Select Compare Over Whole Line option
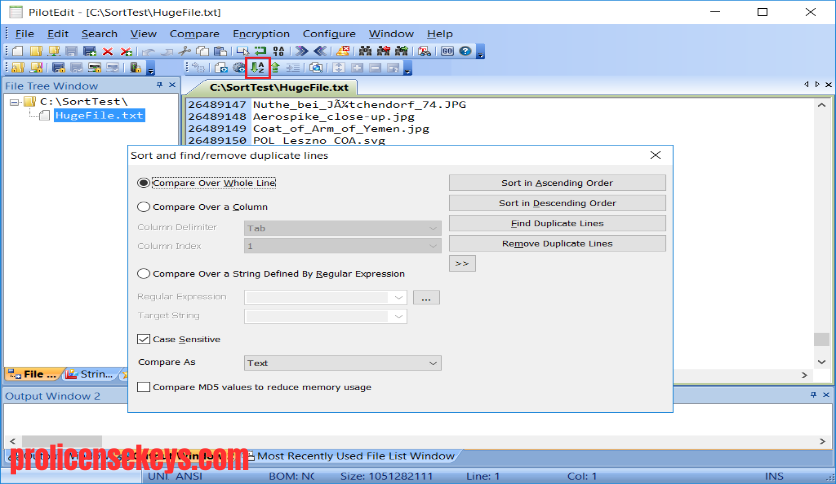Screen dimensions: 836x484 coord(143,183)
